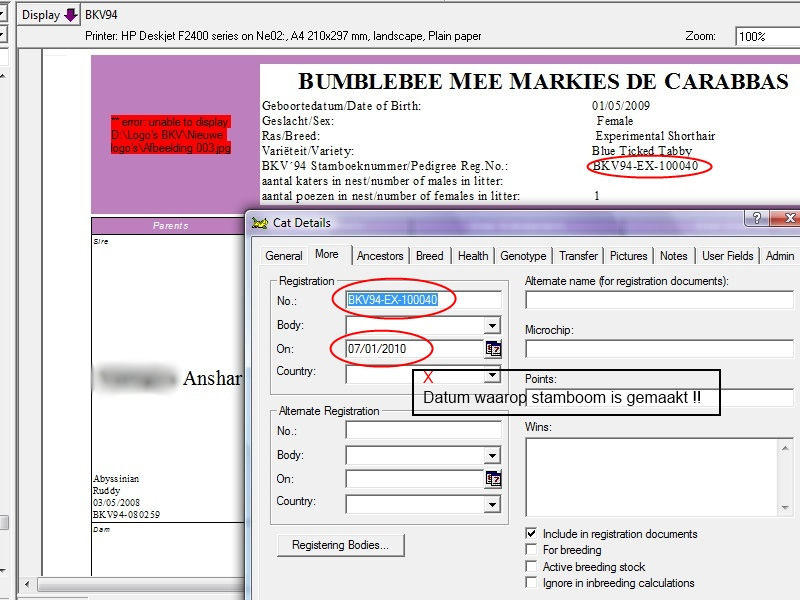Switch to the Notes tab
800x600 pixels.
[673, 256]
